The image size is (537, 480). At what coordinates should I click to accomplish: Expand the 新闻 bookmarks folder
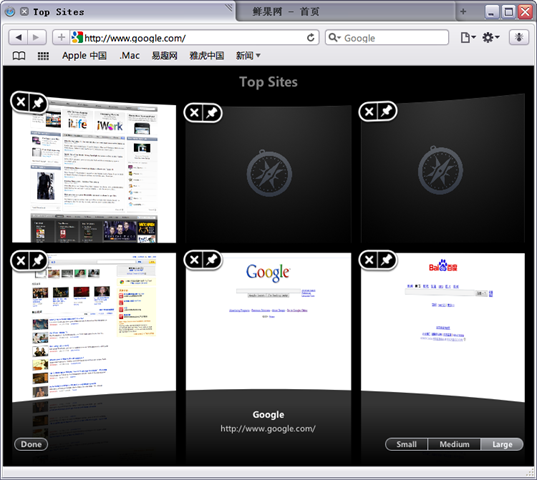tap(248, 55)
